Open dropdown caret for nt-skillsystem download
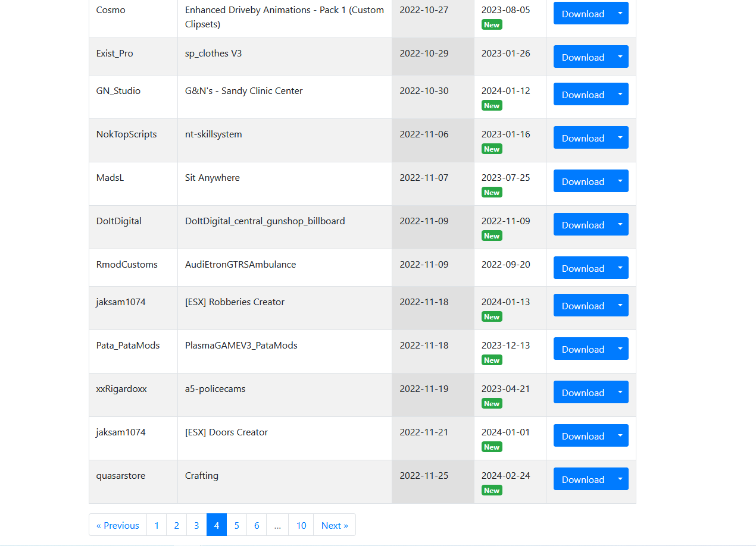The image size is (756, 546). point(620,137)
